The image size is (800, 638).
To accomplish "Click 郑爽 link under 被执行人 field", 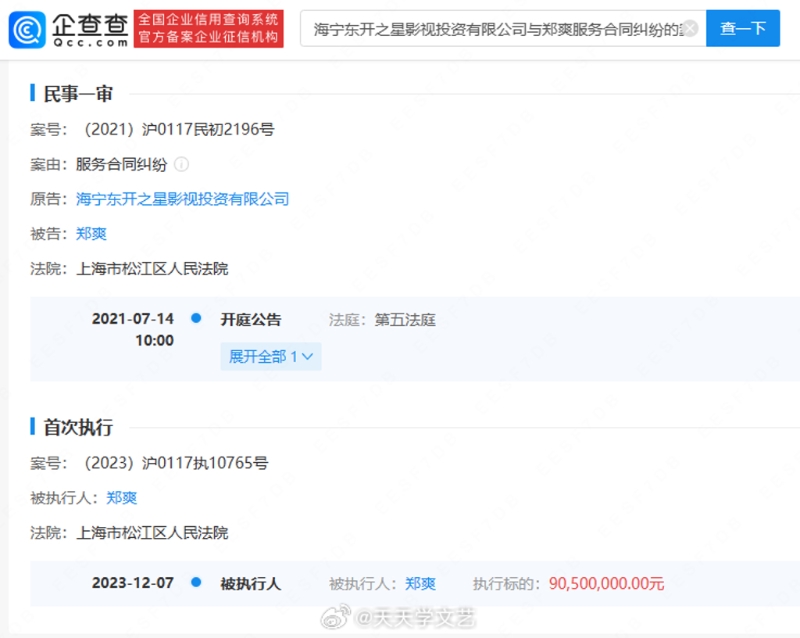I will [122, 498].
